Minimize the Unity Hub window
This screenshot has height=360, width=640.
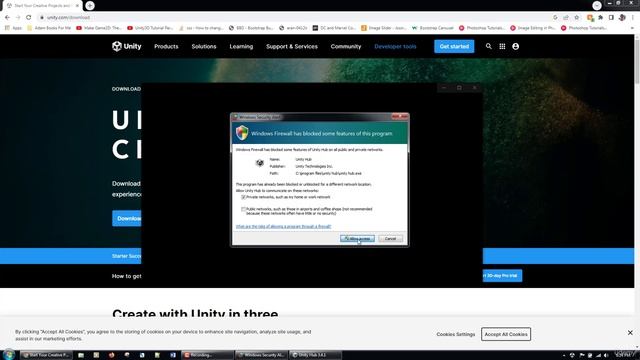pyautogui.click(x=444, y=88)
